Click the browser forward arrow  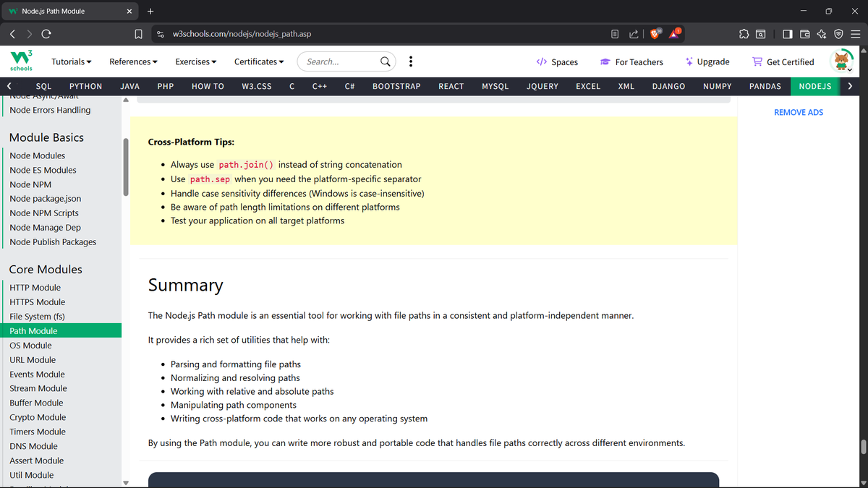30,33
